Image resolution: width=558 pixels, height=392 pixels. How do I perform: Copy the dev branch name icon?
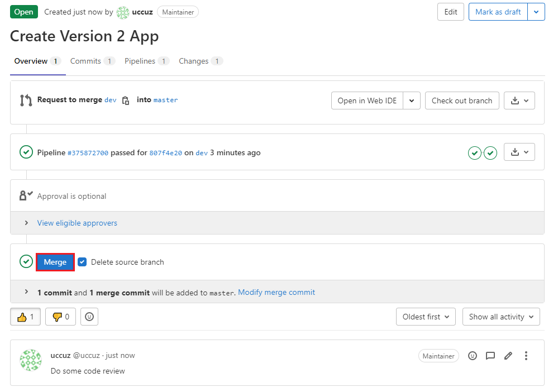click(x=126, y=101)
